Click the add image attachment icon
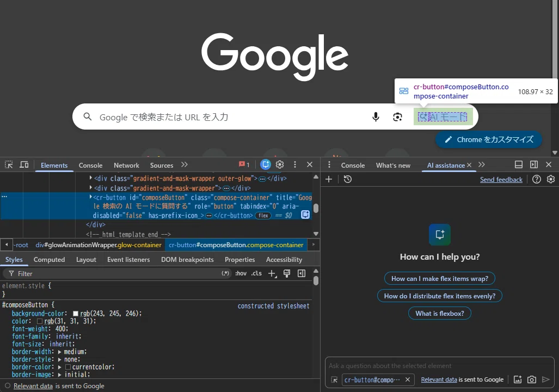Viewport: 559px width, 392px height. (518, 379)
